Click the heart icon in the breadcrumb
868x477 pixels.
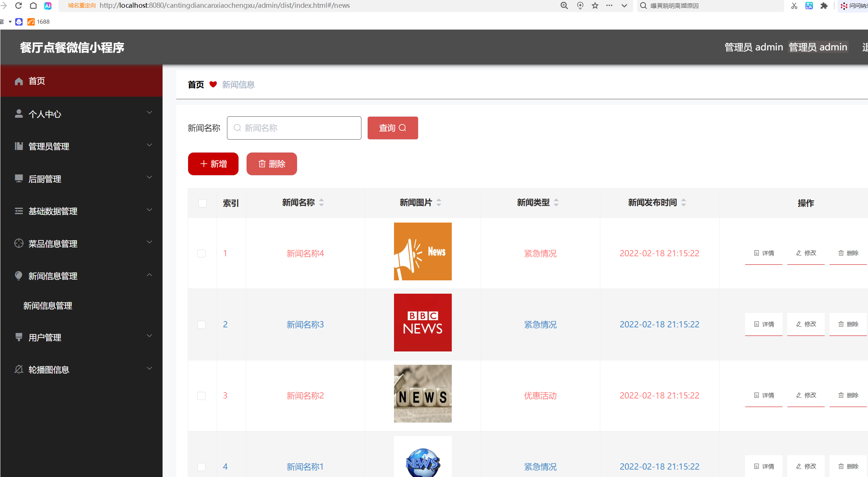213,84
